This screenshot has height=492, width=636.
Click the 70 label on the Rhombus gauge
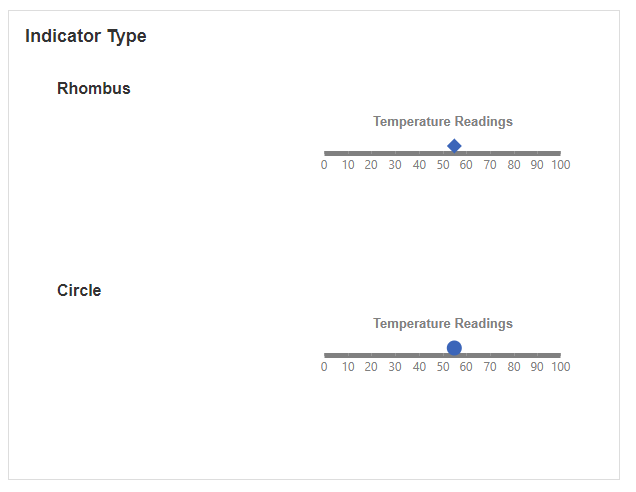pos(490,165)
